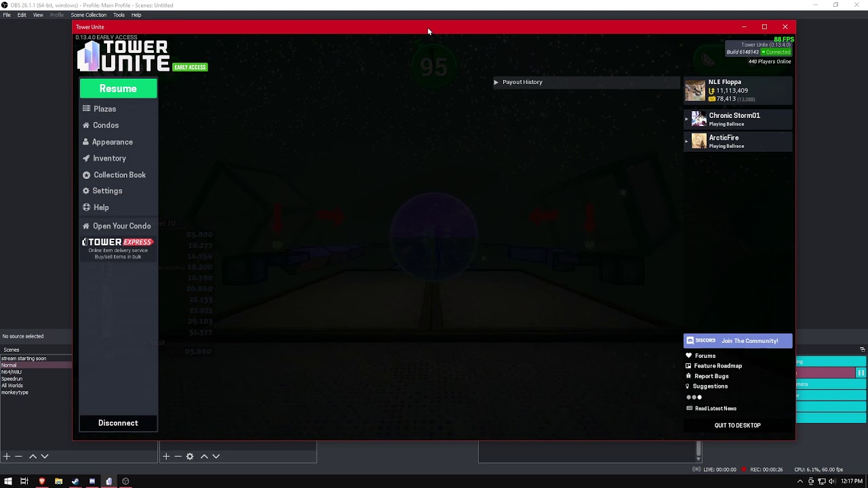
Task: Expand Chronic Storm01 friend entry arrow
Action: [686, 119]
